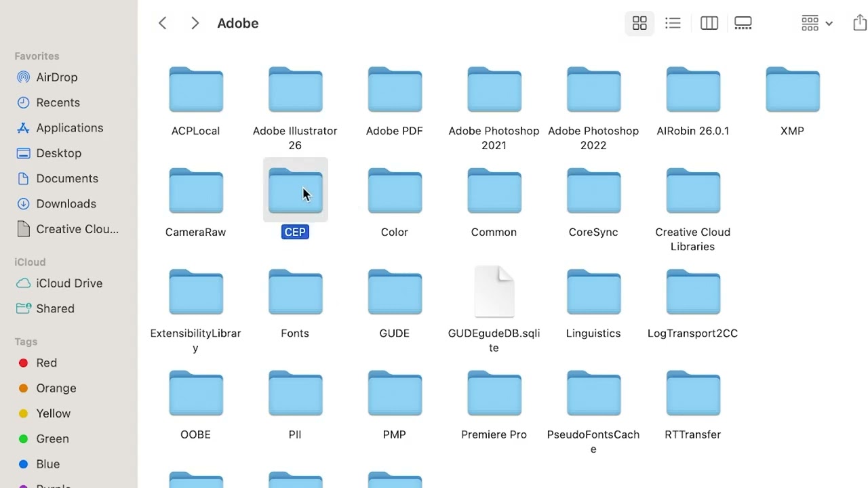Select the Common folder

pyautogui.click(x=494, y=190)
